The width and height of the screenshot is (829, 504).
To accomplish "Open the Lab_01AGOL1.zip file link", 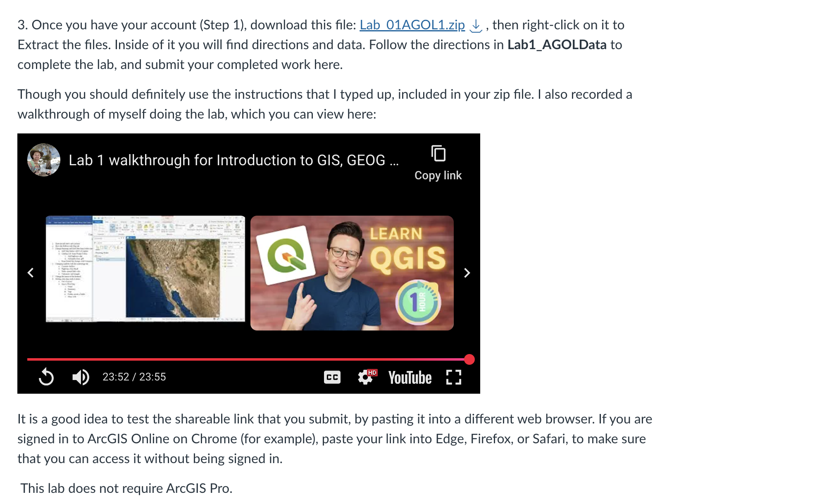I will [x=412, y=25].
